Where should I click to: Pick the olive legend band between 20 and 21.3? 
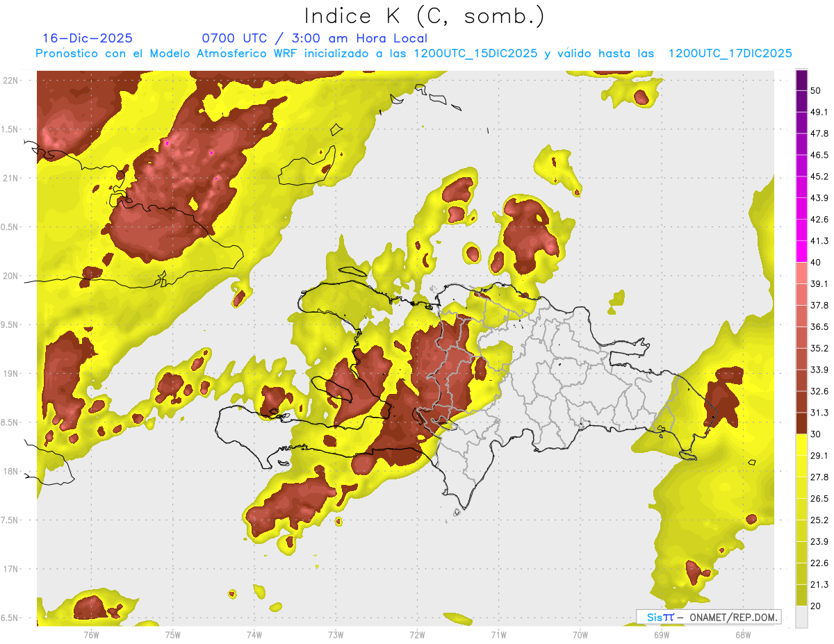pos(801,595)
